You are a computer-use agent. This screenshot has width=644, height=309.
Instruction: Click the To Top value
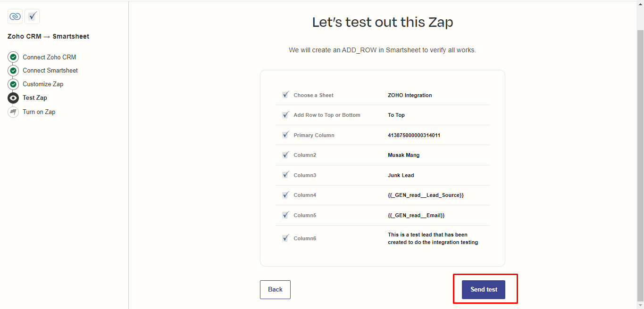tap(396, 115)
